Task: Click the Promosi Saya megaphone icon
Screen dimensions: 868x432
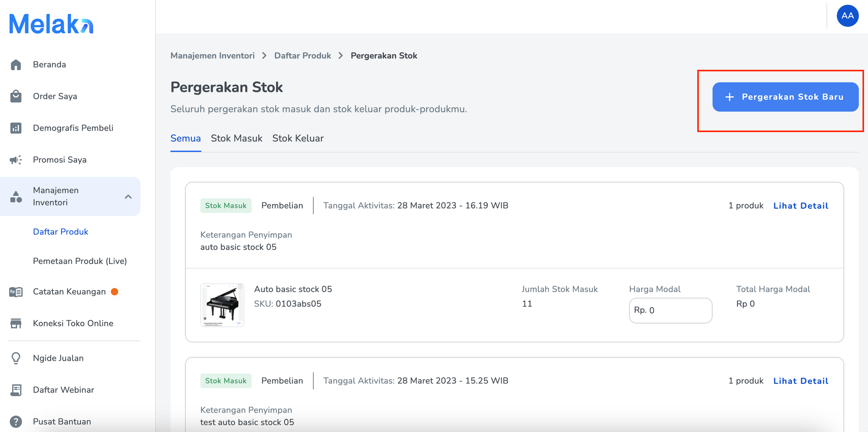Action: (16, 160)
